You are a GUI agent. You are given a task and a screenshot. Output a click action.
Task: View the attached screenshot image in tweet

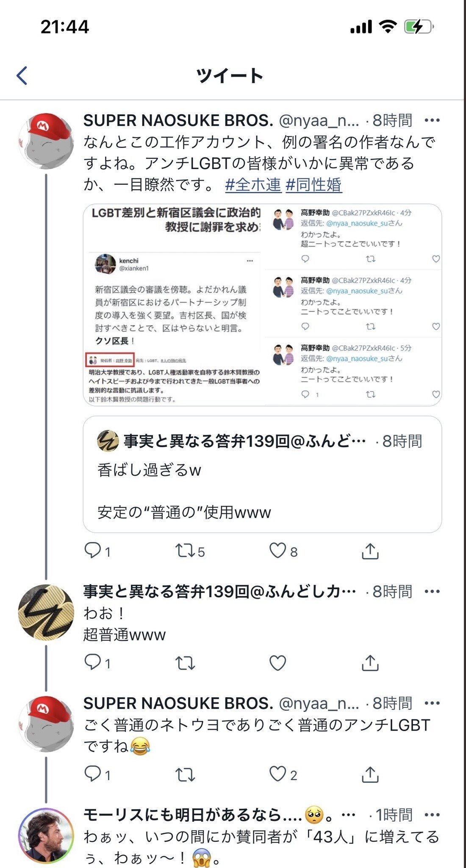262,305
